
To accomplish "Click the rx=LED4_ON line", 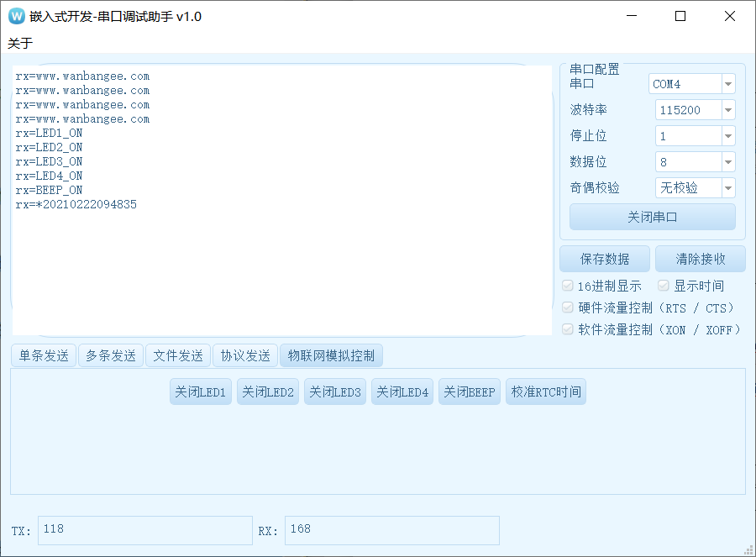I will coord(49,176).
